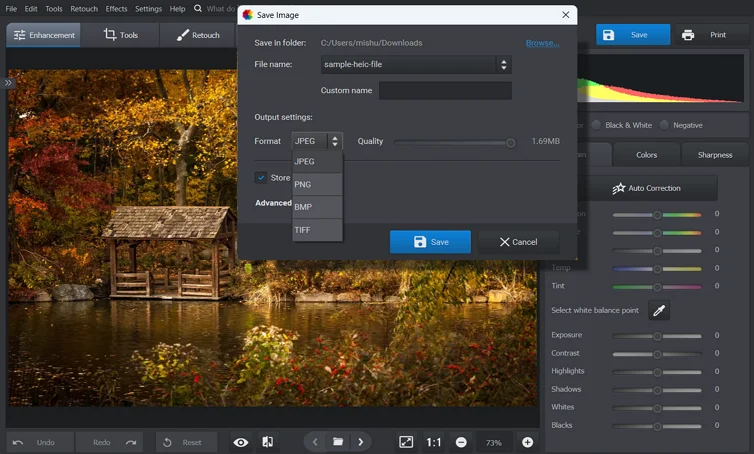Expand the Advanced section

click(273, 203)
